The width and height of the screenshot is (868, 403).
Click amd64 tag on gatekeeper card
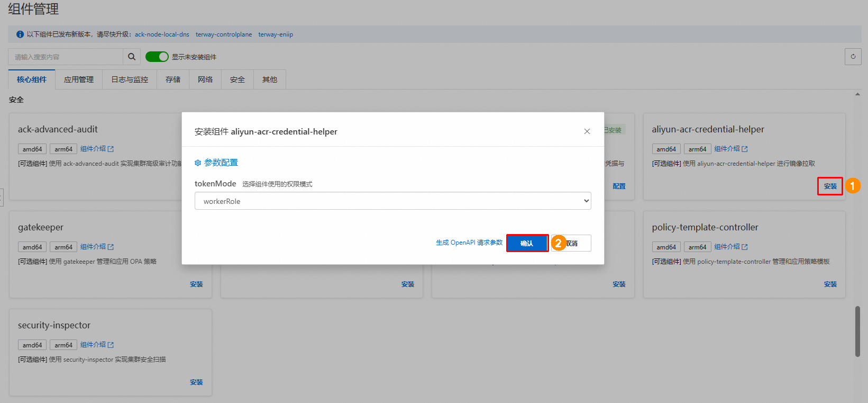coord(32,247)
